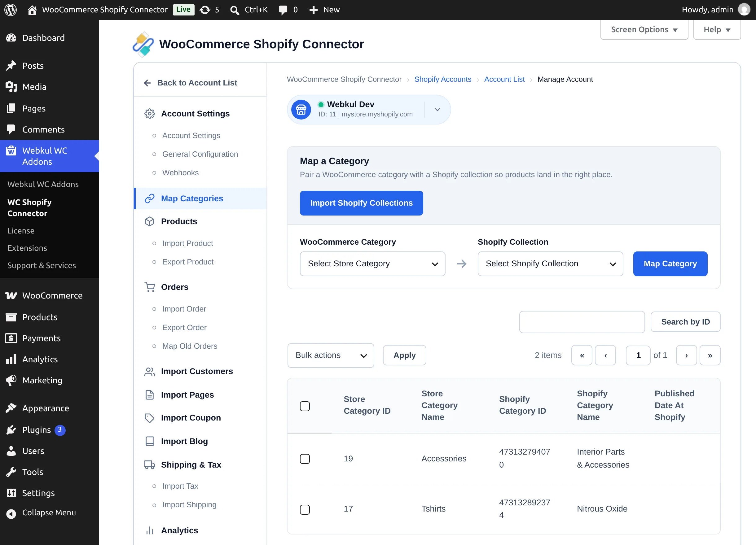Check the Accessories row checkbox
This screenshot has height=545, width=756.
pos(305,459)
